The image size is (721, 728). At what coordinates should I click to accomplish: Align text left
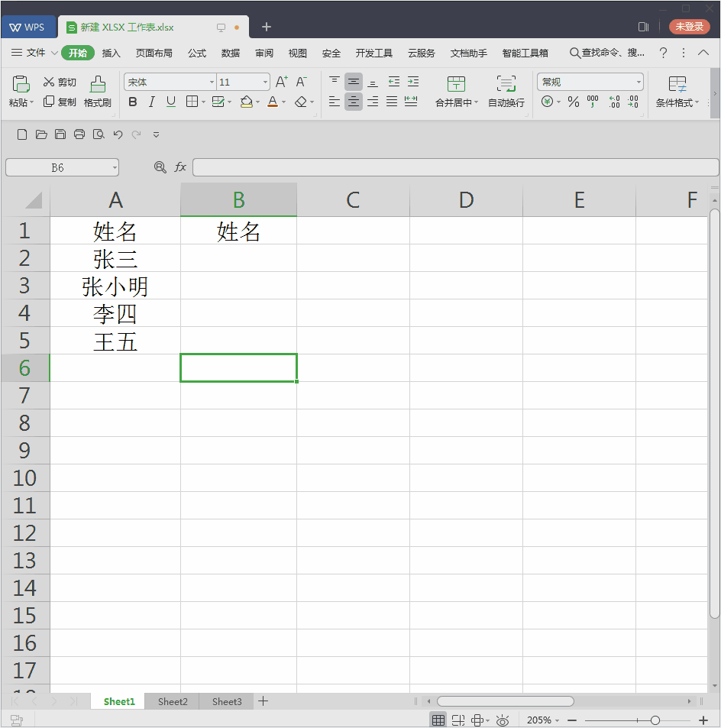click(x=335, y=101)
